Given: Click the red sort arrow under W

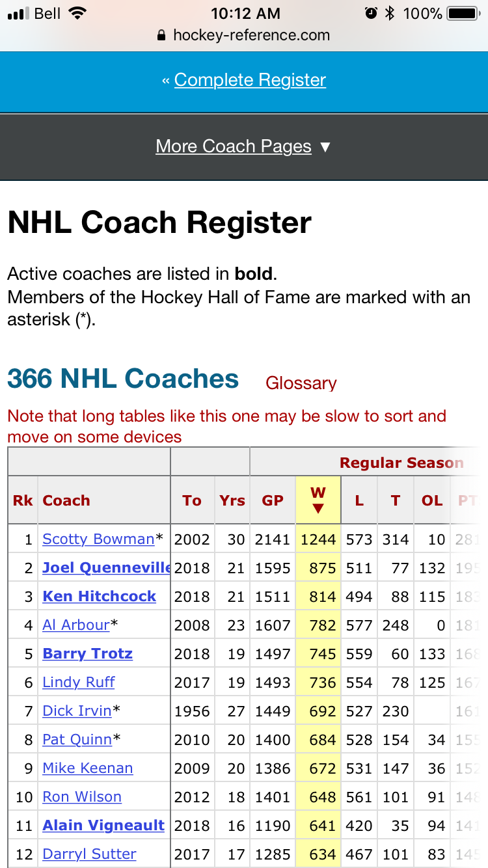Looking at the screenshot, I should click(318, 508).
